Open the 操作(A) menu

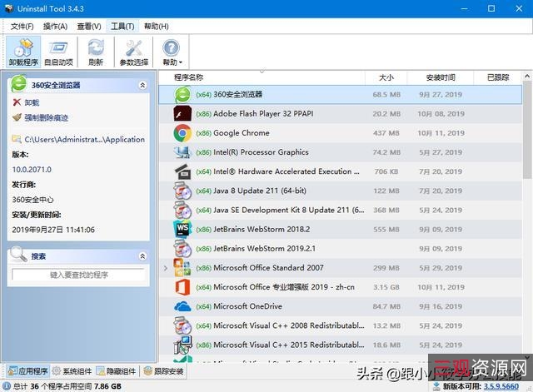pyautogui.click(x=56, y=26)
